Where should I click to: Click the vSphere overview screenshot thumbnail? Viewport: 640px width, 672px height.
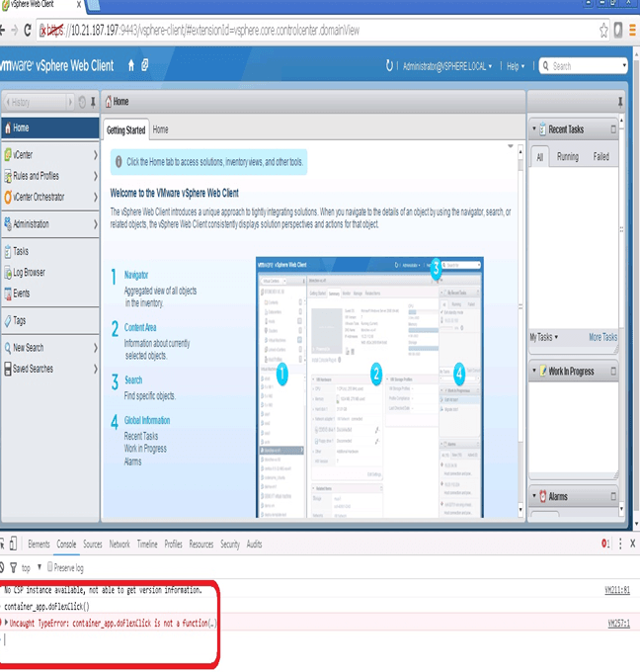pos(369,387)
